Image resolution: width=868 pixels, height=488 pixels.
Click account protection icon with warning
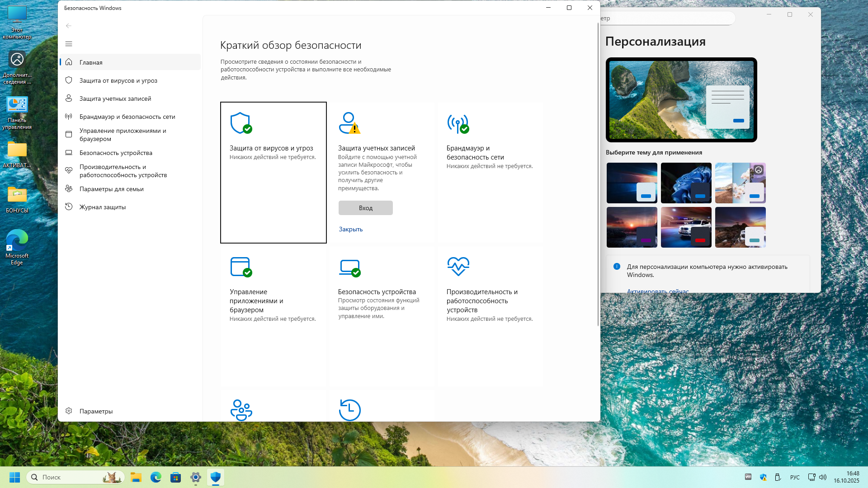[x=349, y=123]
